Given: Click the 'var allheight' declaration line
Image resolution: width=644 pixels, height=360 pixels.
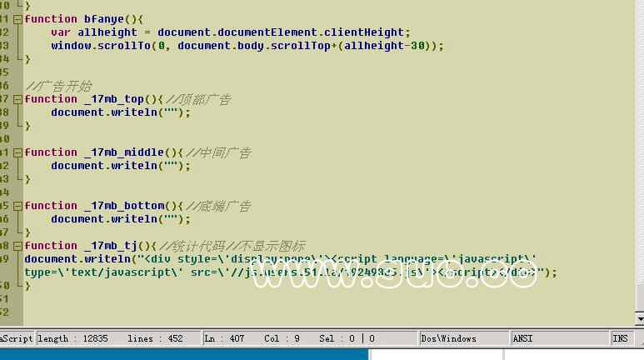Looking at the screenshot, I should click(x=231, y=32).
